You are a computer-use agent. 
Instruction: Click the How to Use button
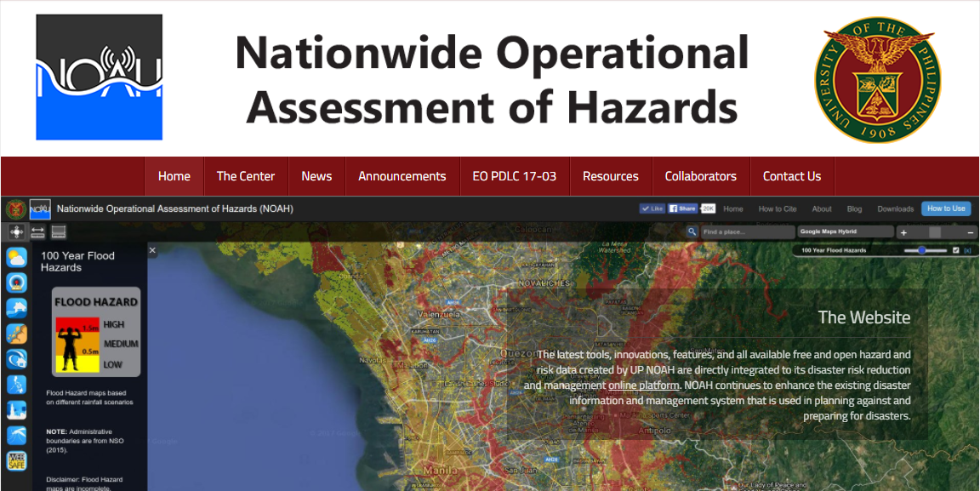945,208
